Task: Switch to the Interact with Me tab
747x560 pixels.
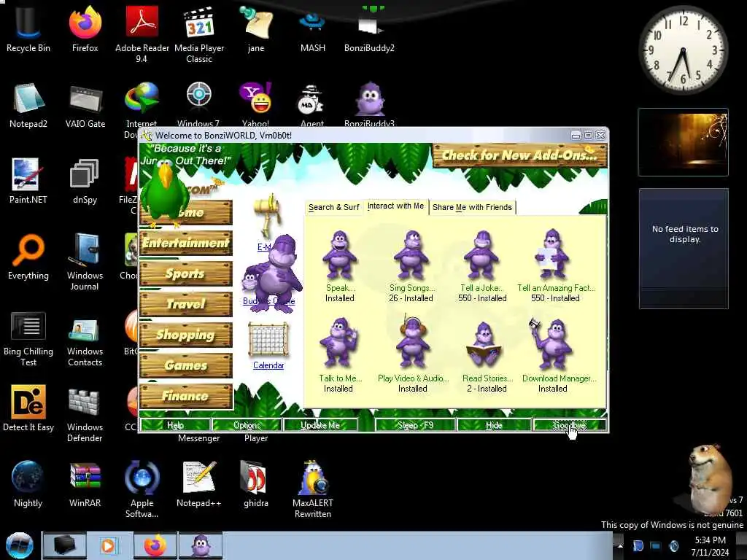Action: coord(395,206)
